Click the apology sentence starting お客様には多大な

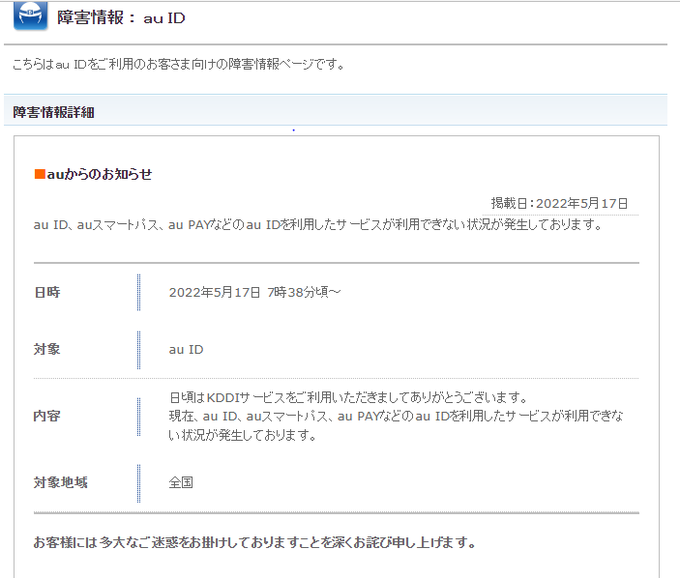coord(255,542)
